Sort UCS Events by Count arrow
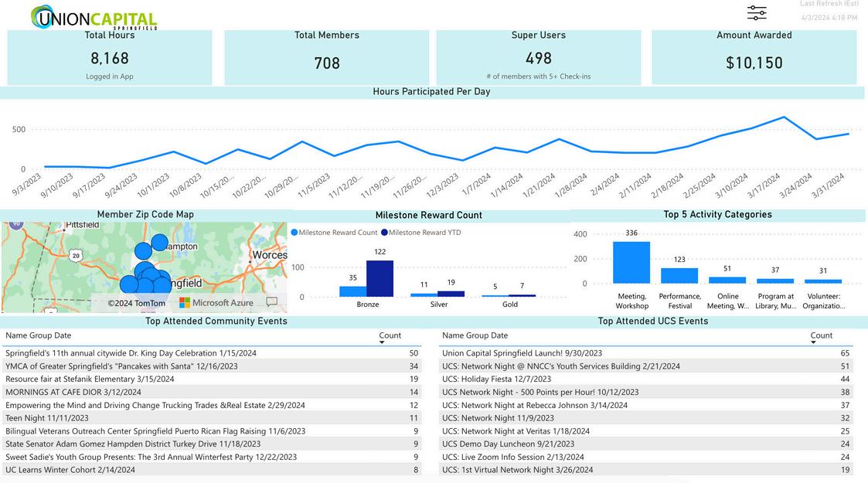The image size is (868, 483). (x=813, y=342)
